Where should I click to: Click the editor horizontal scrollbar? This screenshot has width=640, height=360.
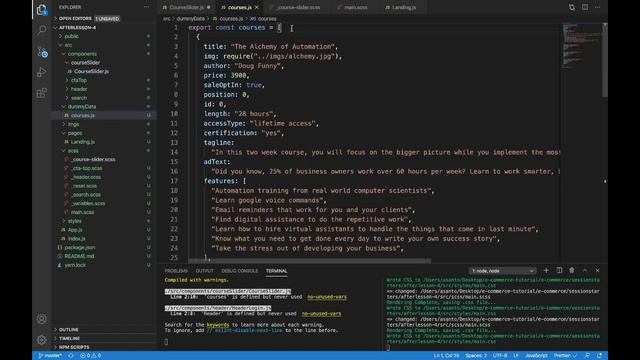click(x=309, y=261)
